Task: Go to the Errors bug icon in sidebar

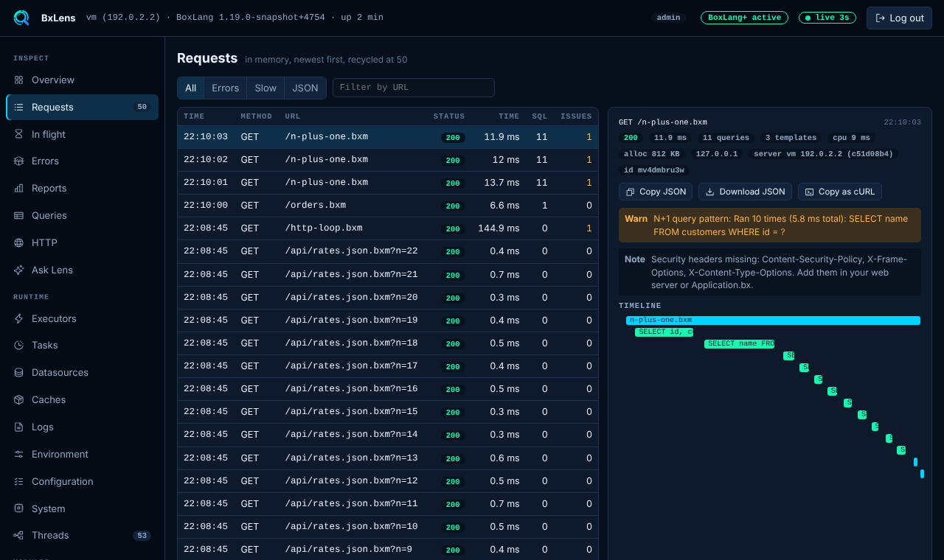Action: [19, 161]
